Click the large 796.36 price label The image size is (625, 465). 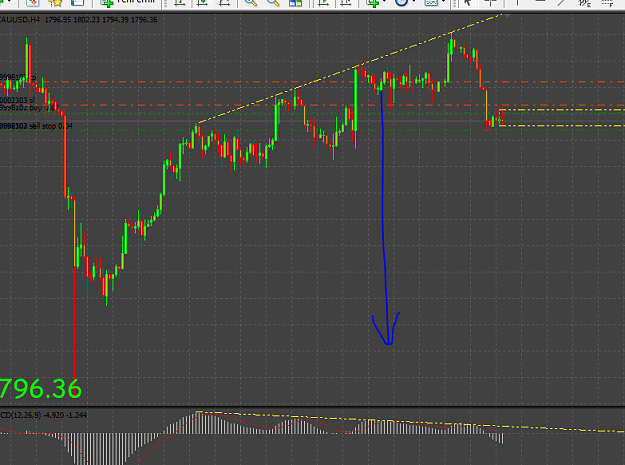pos(41,388)
